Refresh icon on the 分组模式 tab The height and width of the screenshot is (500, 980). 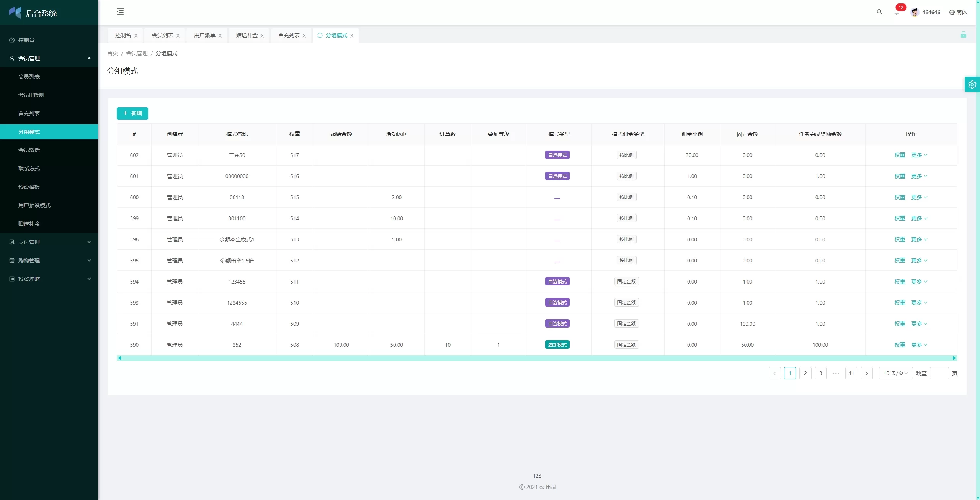320,35
